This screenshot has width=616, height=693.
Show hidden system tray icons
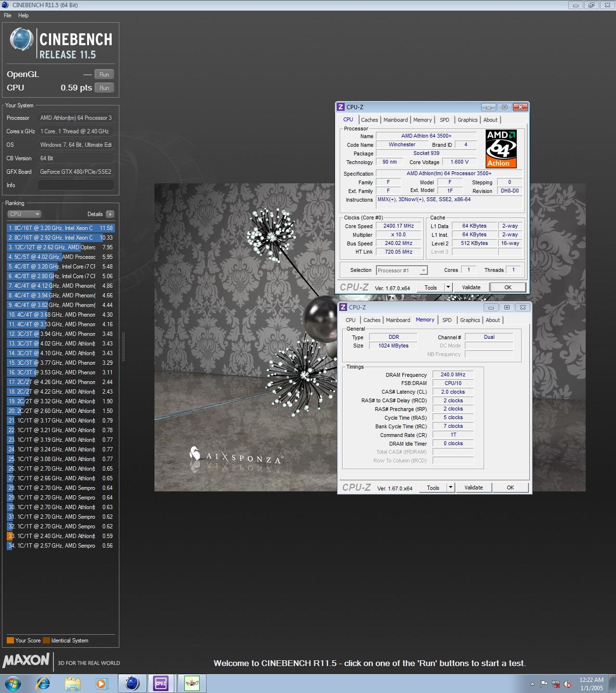click(x=532, y=684)
